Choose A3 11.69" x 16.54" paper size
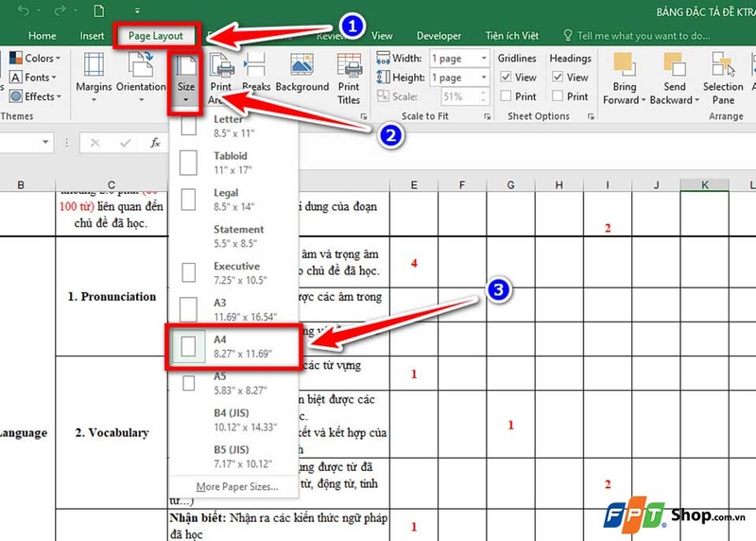 click(233, 309)
